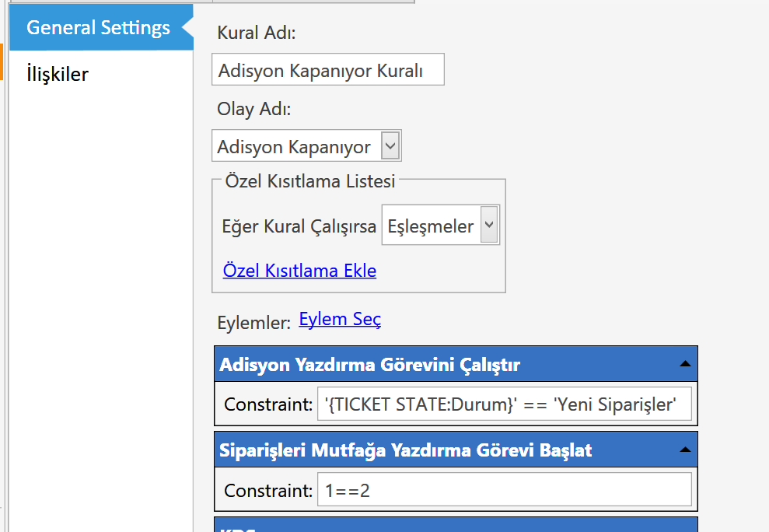Click the partially visible third action header
Image resolution: width=769 pixels, height=532 pixels.
coord(456,525)
